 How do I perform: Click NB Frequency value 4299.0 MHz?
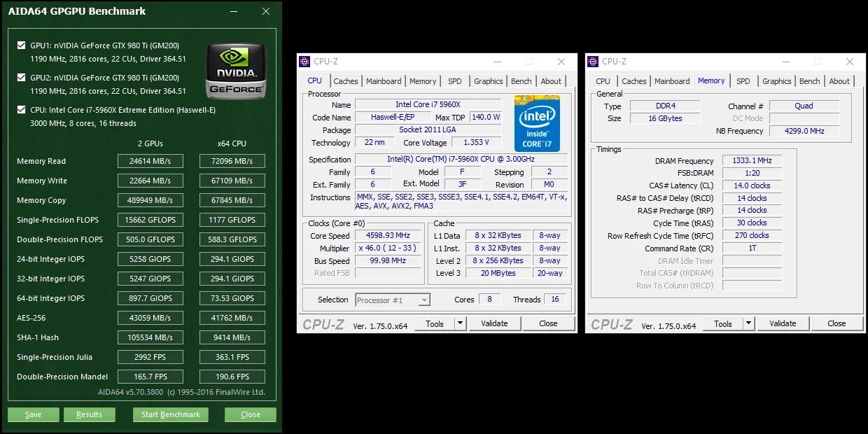coord(804,131)
